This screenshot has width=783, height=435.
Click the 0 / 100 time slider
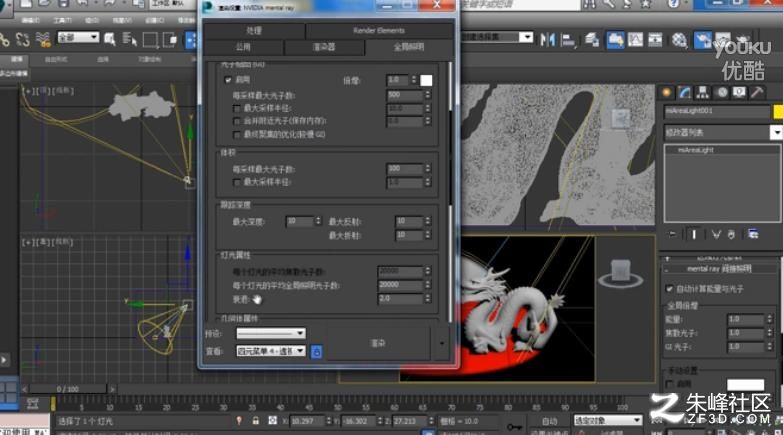point(68,389)
